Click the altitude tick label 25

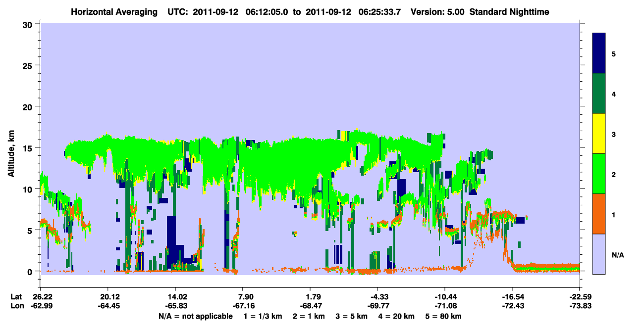pyautogui.click(x=29, y=65)
